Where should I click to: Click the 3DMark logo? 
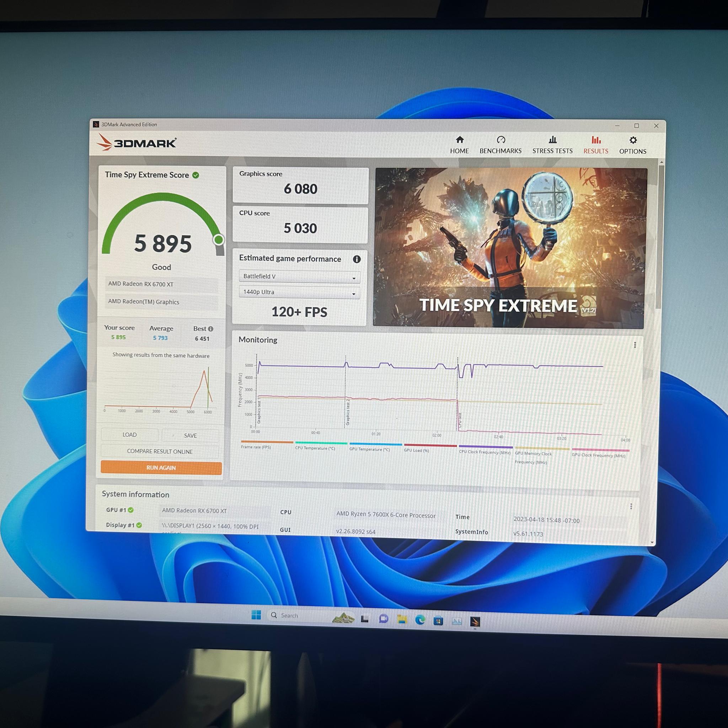[136, 143]
